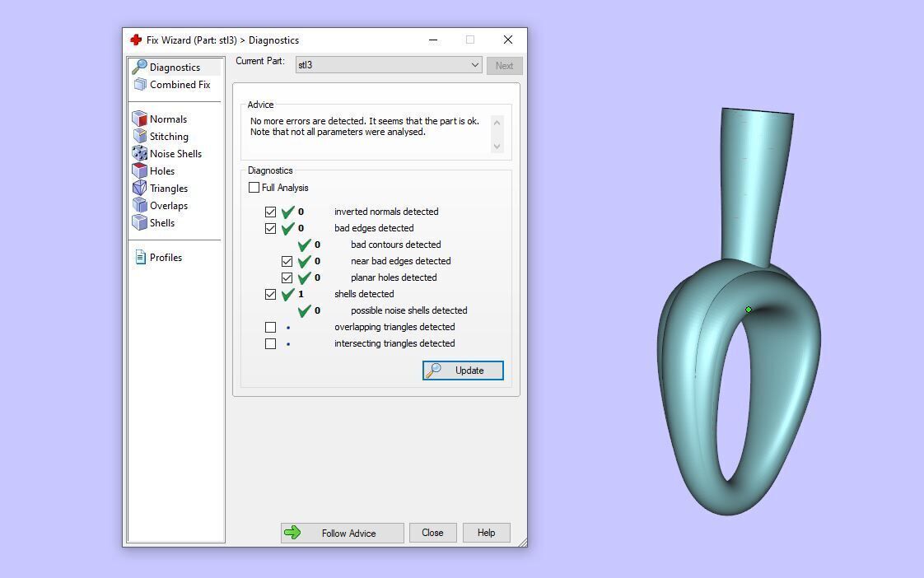Go to the Stitching fix page
924x578 pixels.
[169, 136]
